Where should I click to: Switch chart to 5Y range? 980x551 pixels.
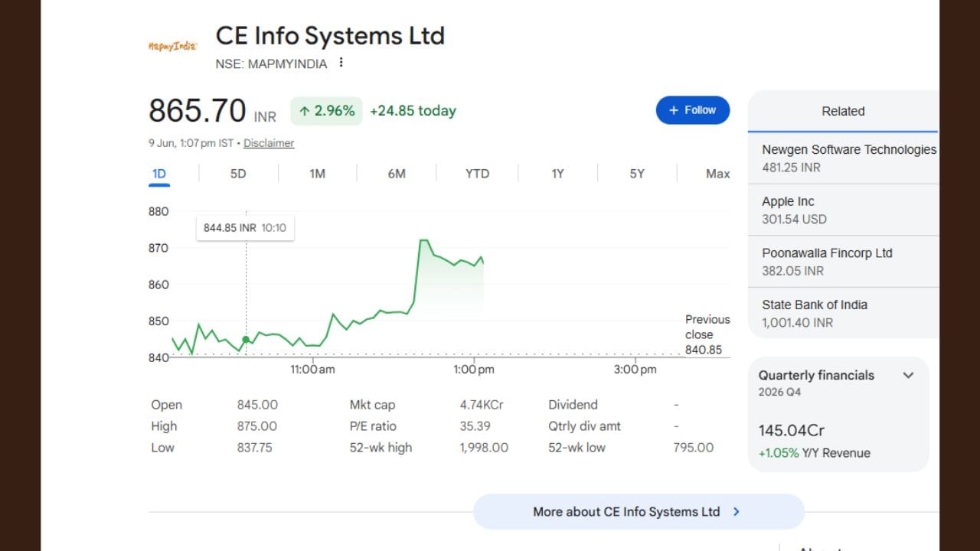pos(637,174)
